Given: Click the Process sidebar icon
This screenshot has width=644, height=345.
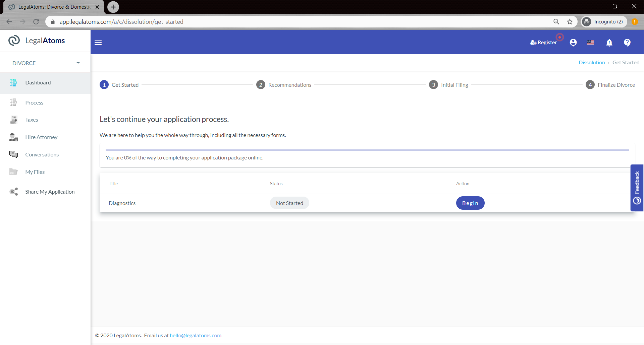Looking at the screenshot, I should [13, 102].
